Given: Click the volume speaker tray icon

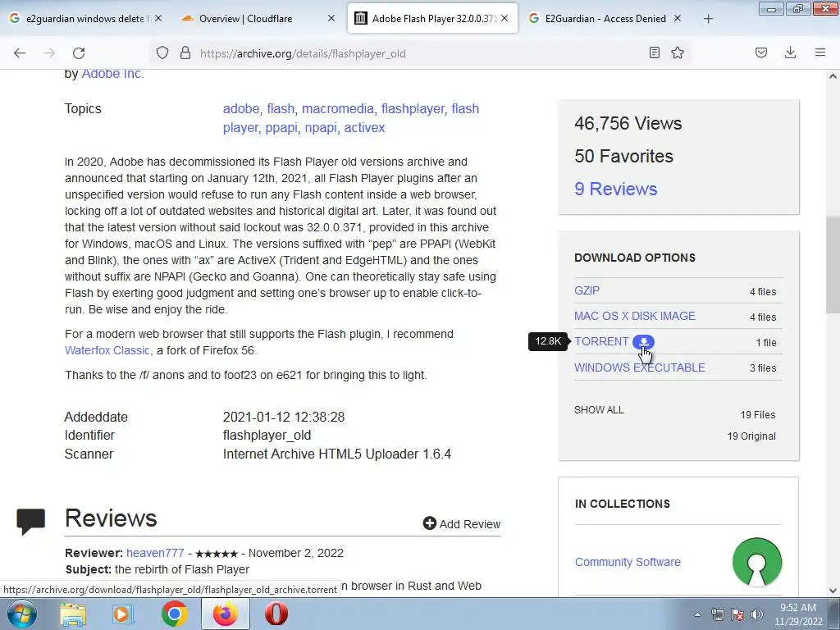Looking at the screenshot, I should coord(757,614).
